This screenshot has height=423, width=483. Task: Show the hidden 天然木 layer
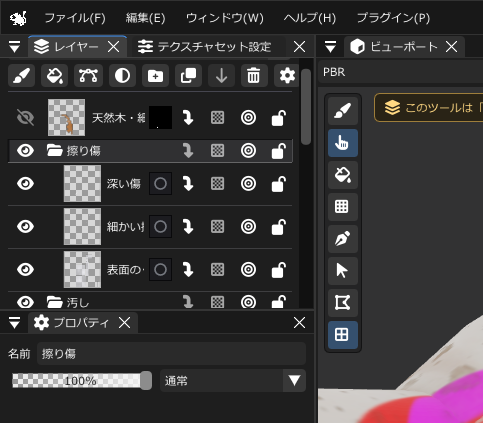pyautogui.click(x=25, y=118)
